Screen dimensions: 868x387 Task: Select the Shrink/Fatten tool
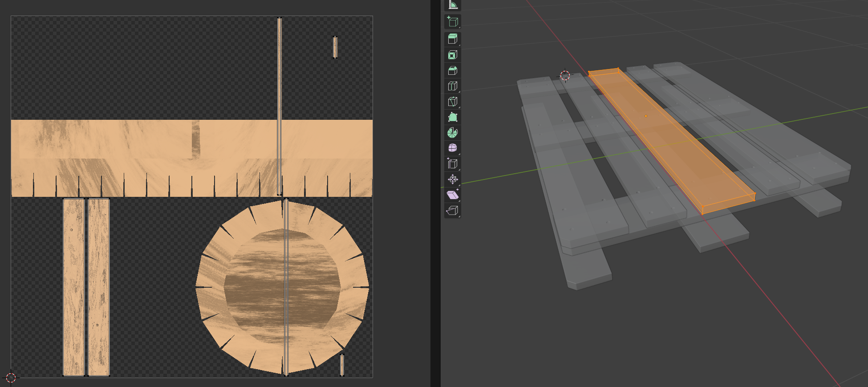pos(453,179)
